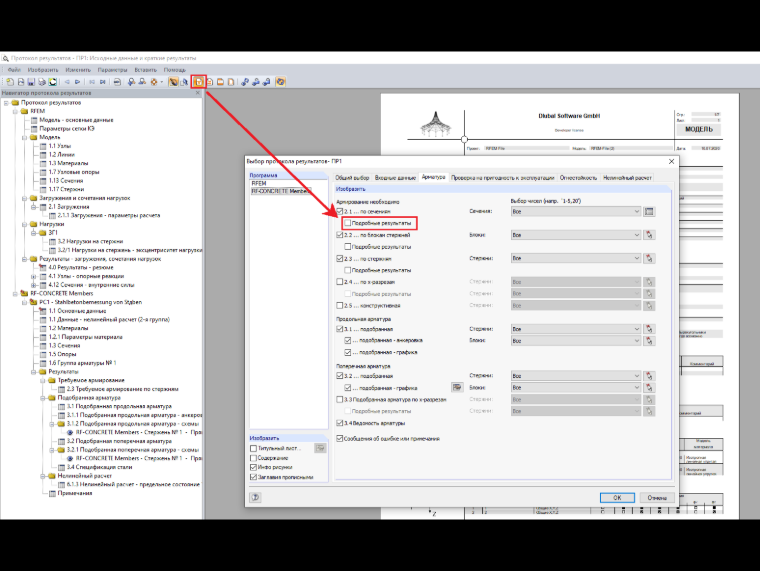Toggle Сообщения об ошибке или примечания
Image resolution: width=760 pixels, height=571 pixels.
(340, 438)
